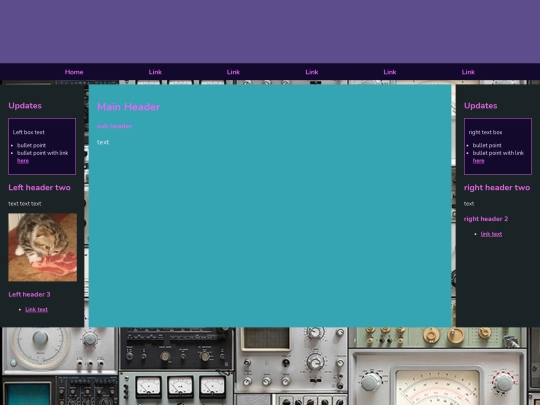Click the 'right header two' heading

pyautogui.click(x=497, y=187)
